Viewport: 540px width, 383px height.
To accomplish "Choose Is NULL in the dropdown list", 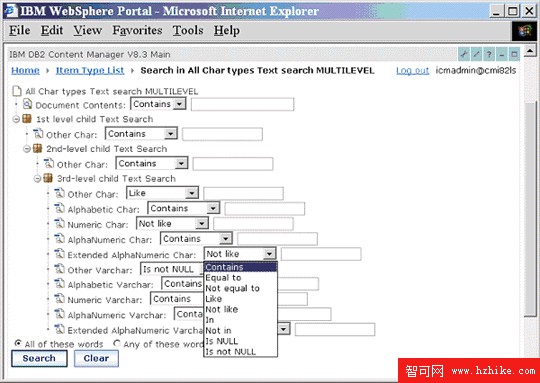I will pyautogui.click(x=240, y=341).
